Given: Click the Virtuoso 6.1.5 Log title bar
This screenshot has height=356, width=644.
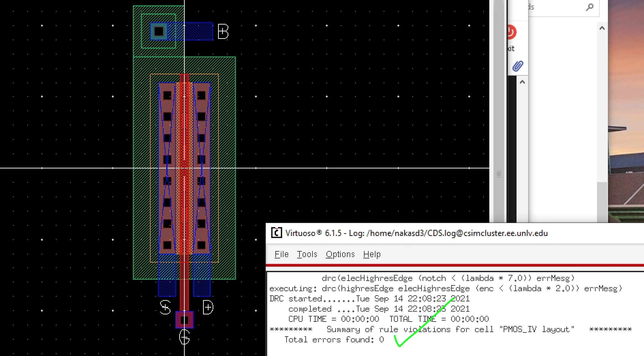Looking at the screenshot, I should [x=455, y=233].
